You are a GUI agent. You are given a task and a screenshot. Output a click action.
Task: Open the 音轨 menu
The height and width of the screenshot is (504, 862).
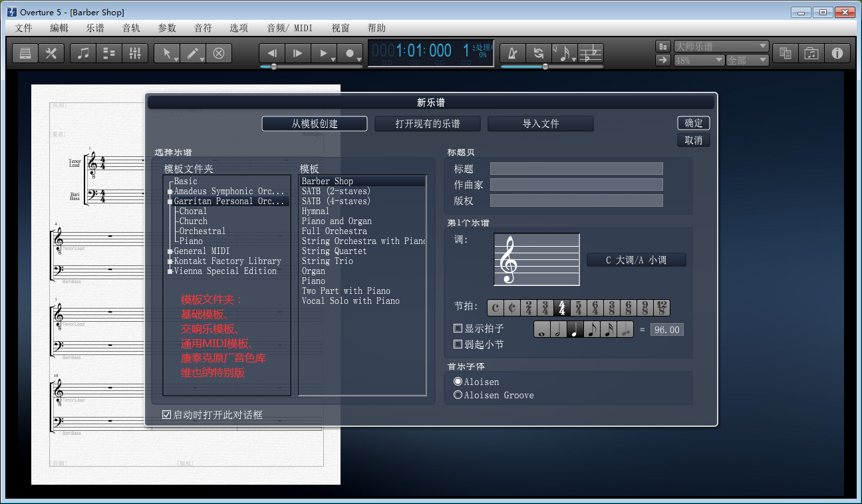pyautogui.click(x=131, y=28)
